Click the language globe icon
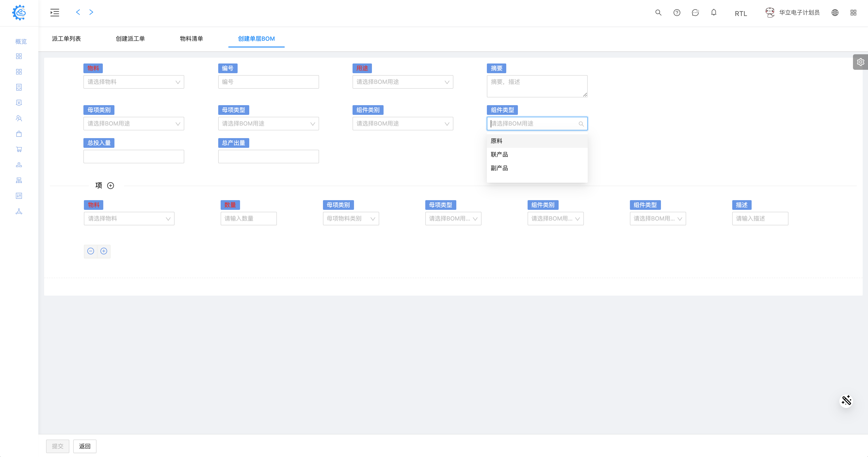This screenshot has height=457, width=868. click(x=835, y=13)
